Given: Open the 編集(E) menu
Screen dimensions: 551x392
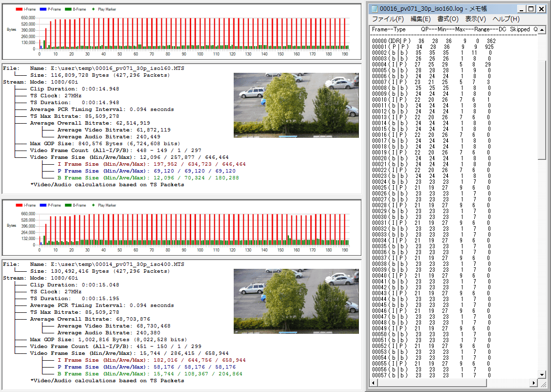Looking at the screenshot, I should (420, 19).
